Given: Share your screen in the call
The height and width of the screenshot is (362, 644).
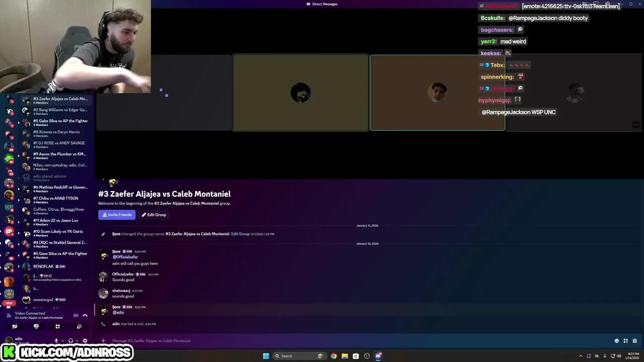Looking at the screenshot, I should (x=36, y=326).
